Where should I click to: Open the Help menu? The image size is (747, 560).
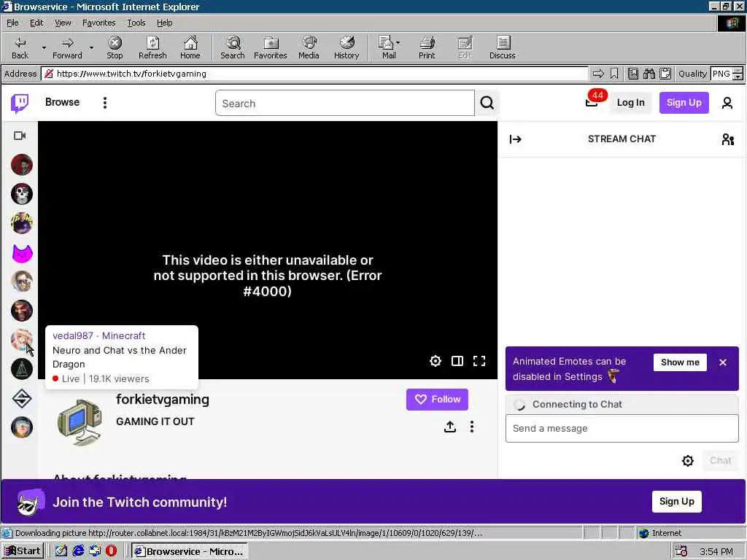click(164, 23)
